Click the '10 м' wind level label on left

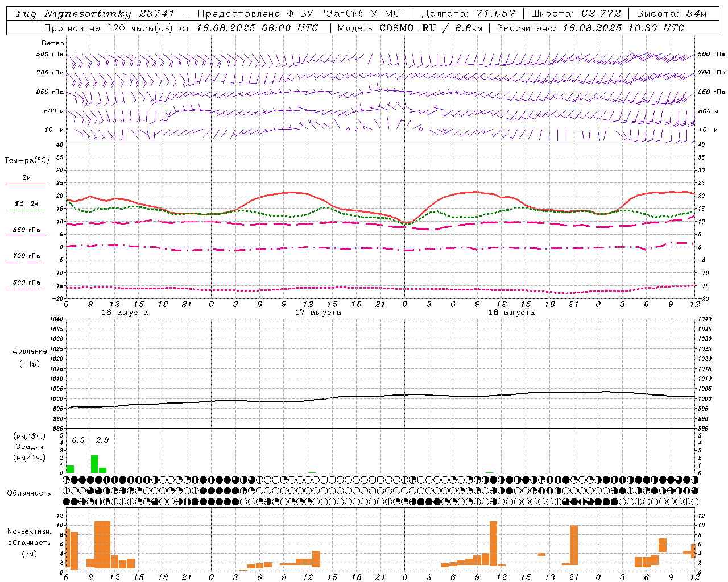click(x=54, y=130)
